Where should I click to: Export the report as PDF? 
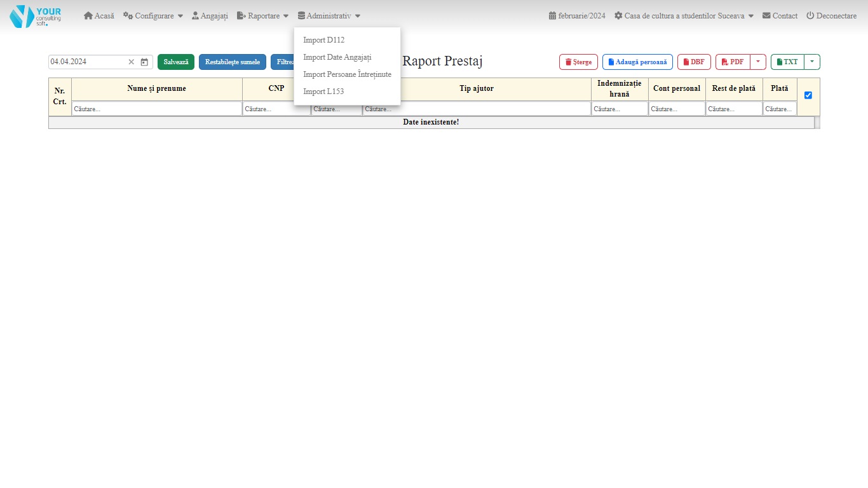tap(733, 62)
